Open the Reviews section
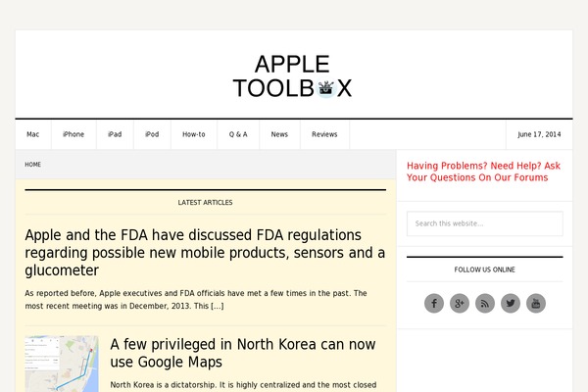 pos(324,134)
